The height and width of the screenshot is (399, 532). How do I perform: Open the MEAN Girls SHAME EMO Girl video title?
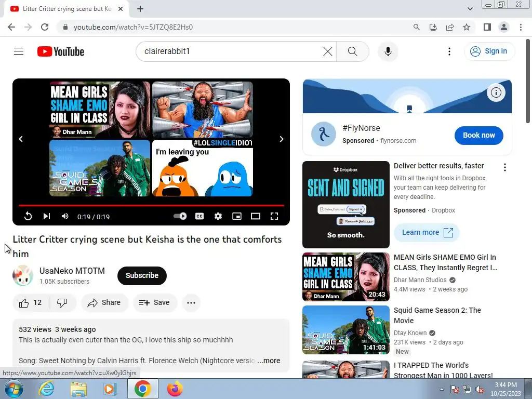(445, 262)
